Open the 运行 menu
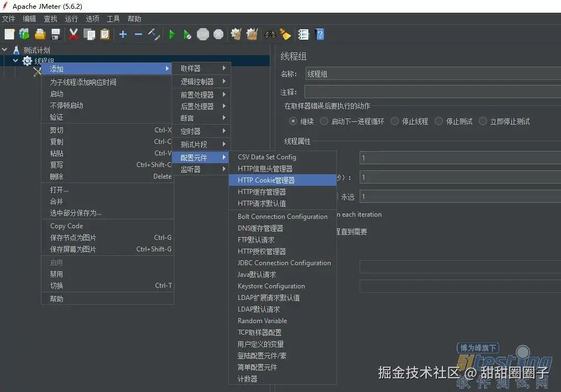This screenshot has height=392, width=561. click(71, 19)
